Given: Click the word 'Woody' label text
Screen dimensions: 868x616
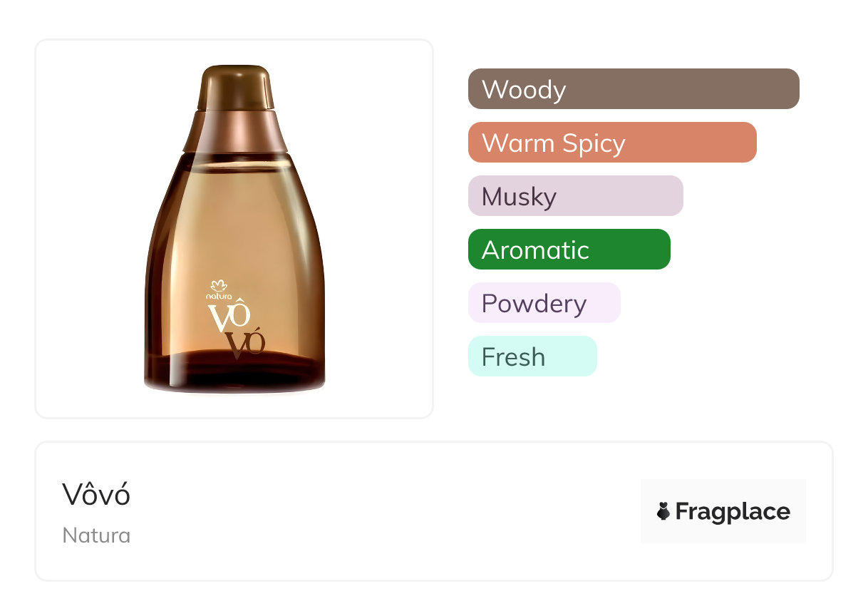Looking at the screenshot, I should click(x=524, y=90).
